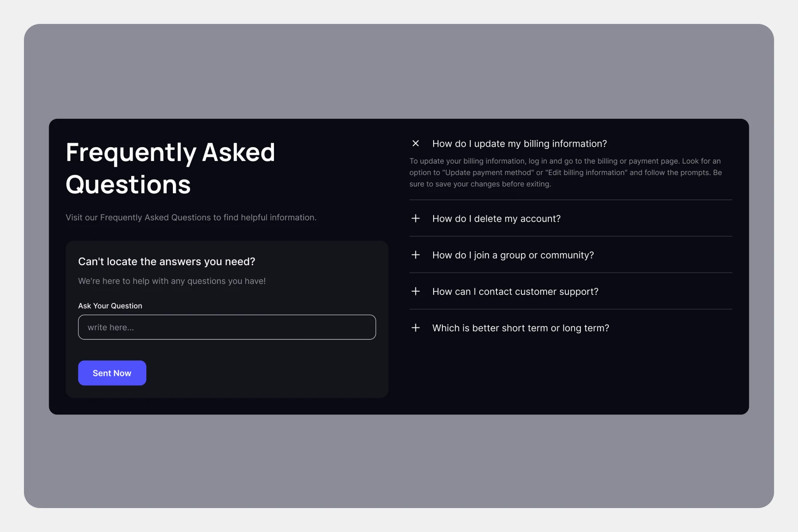Click the billing information answer paragraph
Image resolution: width=798 pixels, height=532 pixels.
point(565,172)
